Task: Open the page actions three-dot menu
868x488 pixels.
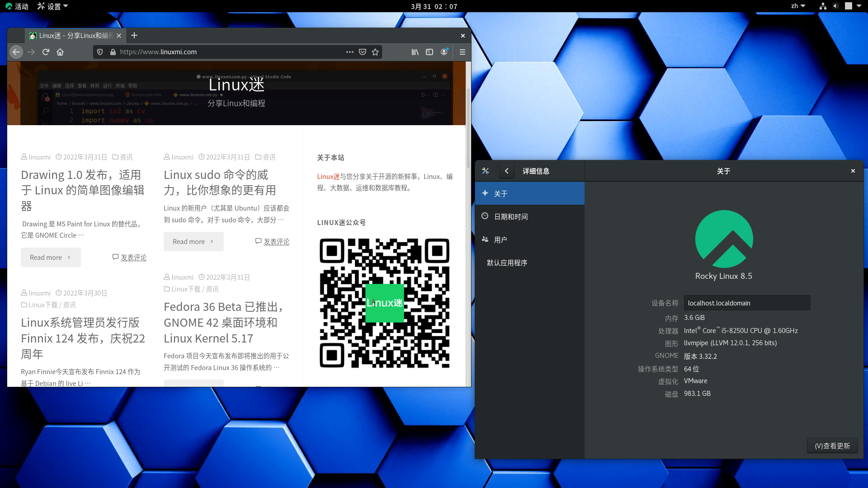Action: click(350, 52)
